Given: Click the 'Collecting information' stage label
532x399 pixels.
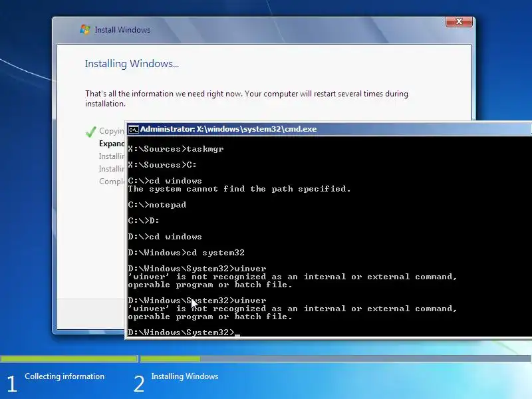Looking at the screenshot, I should coord(65,376).
